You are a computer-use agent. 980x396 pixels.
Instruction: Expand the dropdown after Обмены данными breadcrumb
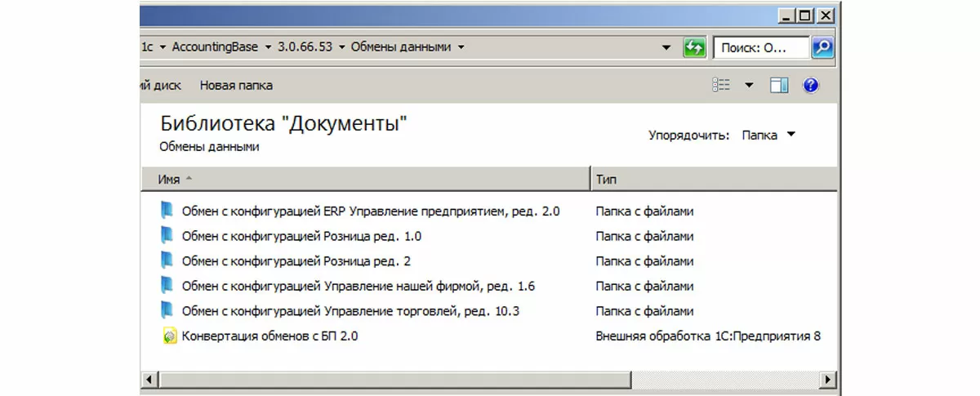(461, 47)
